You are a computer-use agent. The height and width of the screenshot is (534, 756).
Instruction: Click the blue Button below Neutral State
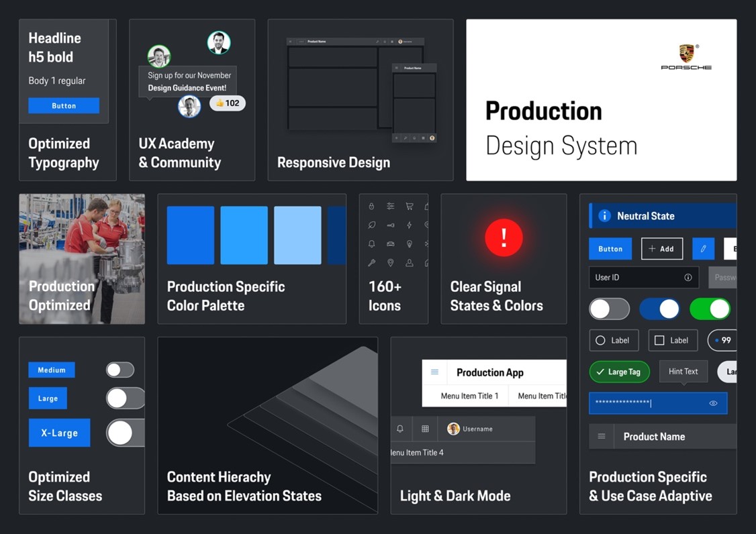click(x=610, y=249)
